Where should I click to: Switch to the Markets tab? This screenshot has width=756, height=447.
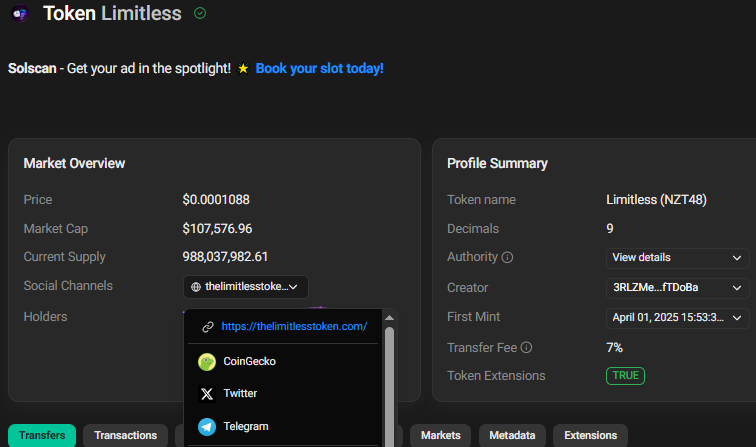(x=441, y=435)
